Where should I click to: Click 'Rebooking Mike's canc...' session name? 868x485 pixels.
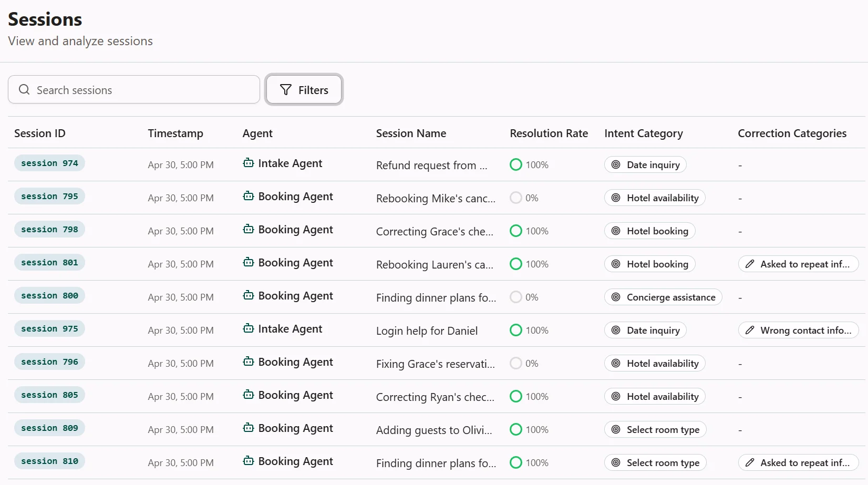tap(436, 198)
